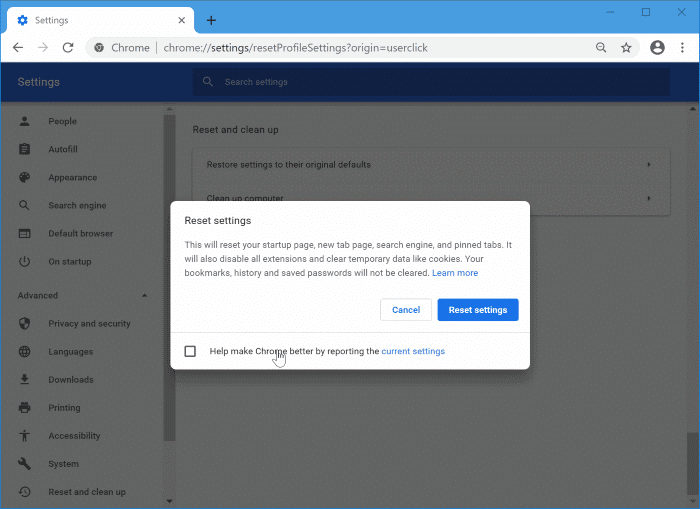700x509 pixels.
Task: Check the Help make Chrome better checkbox
Action: tap(190, 351)
